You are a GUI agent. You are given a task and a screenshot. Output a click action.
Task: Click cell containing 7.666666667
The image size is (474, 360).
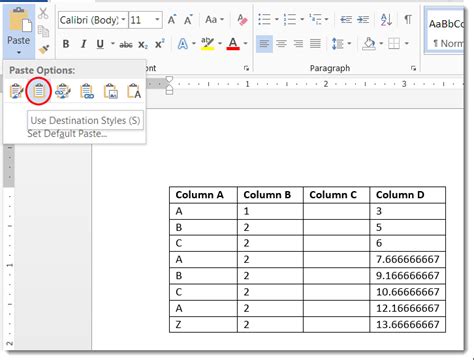(x=408, y=259)
